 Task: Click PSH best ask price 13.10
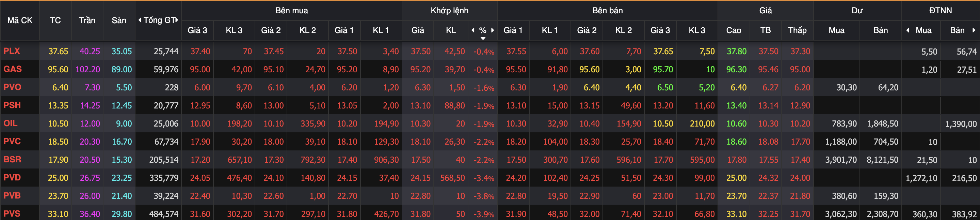pyautogui.click(x=515, y=105)
